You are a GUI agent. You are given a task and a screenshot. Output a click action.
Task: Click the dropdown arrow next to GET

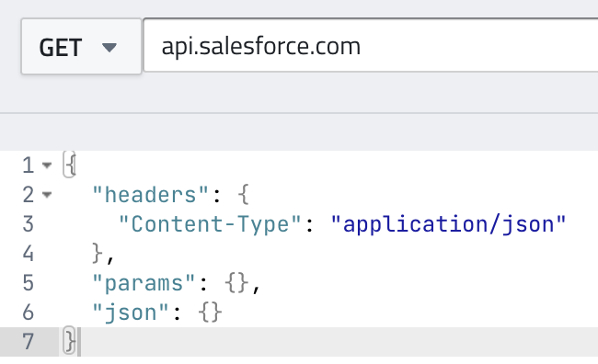pyautogui.click(x=109, y=47)
